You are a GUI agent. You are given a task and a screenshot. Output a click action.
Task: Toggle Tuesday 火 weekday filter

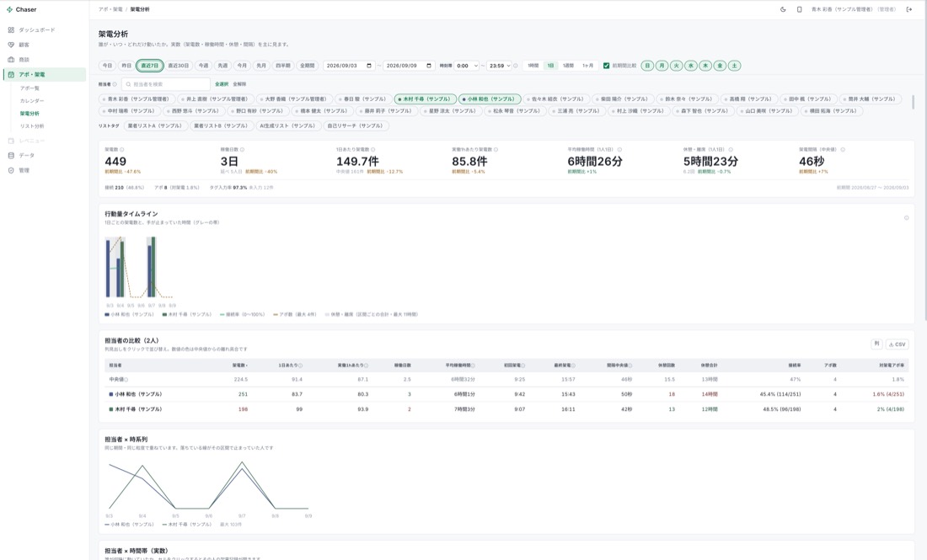point(677,66)
